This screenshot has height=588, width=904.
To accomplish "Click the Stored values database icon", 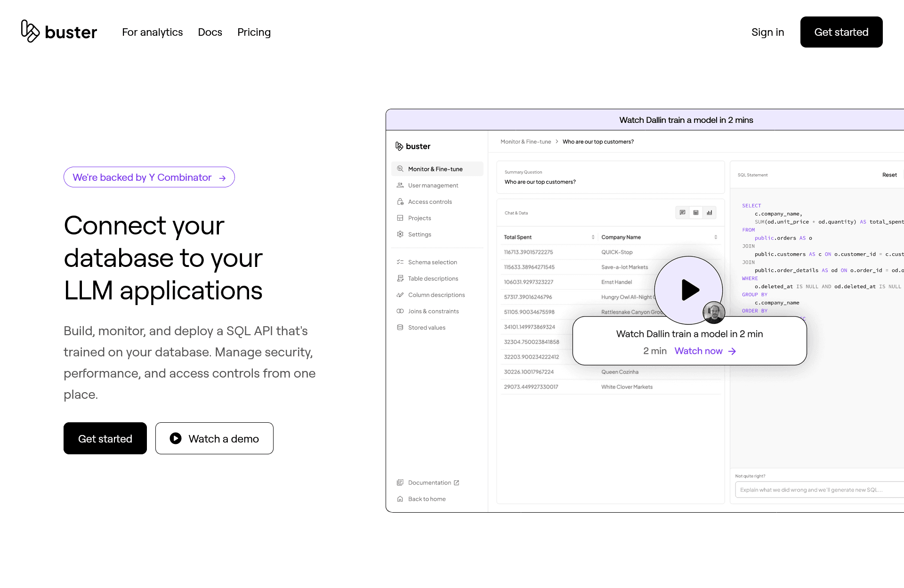I will (400, 328).
